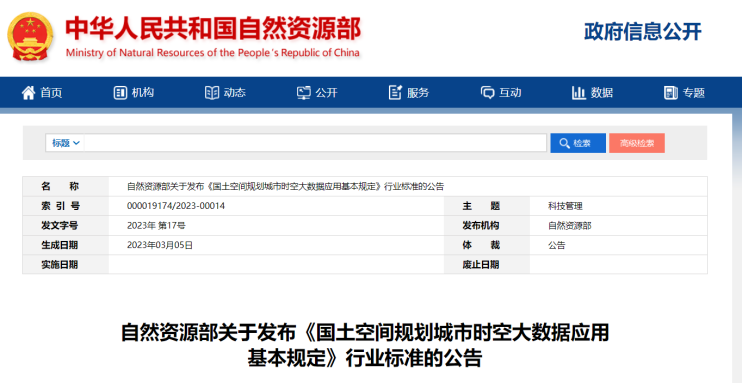Click the 中华人民共和国自然资源部 site title

(x=213, y=29)
